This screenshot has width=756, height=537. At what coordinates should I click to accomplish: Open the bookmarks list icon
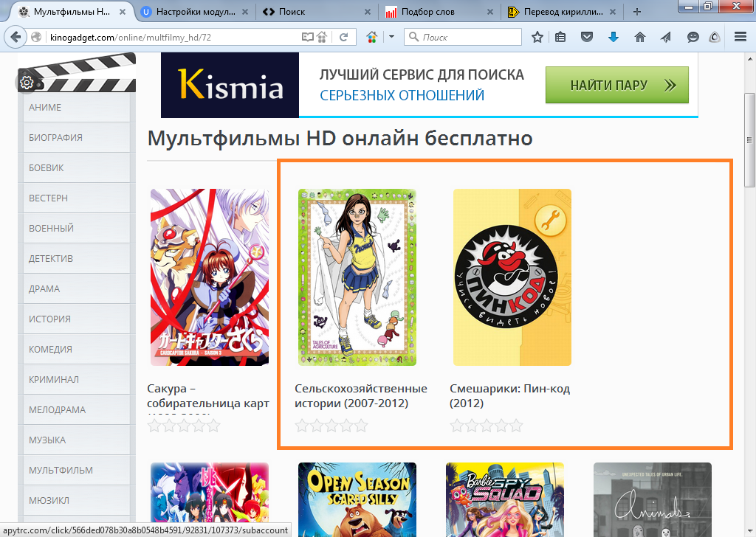[x=560, y=37]
